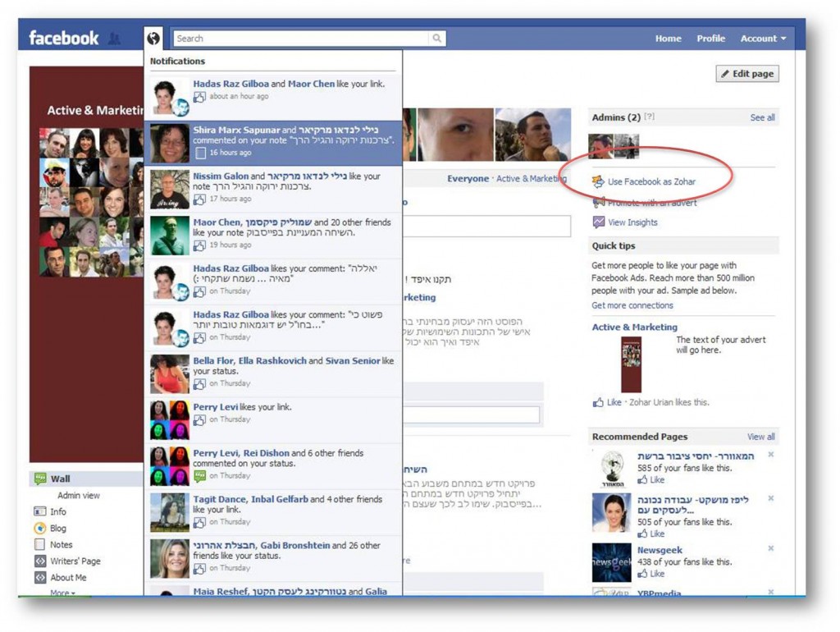The height and width of the screenshot is (632, 840).
Task: Click the Wall speech-bubble icon
Action: coord(40,479)
